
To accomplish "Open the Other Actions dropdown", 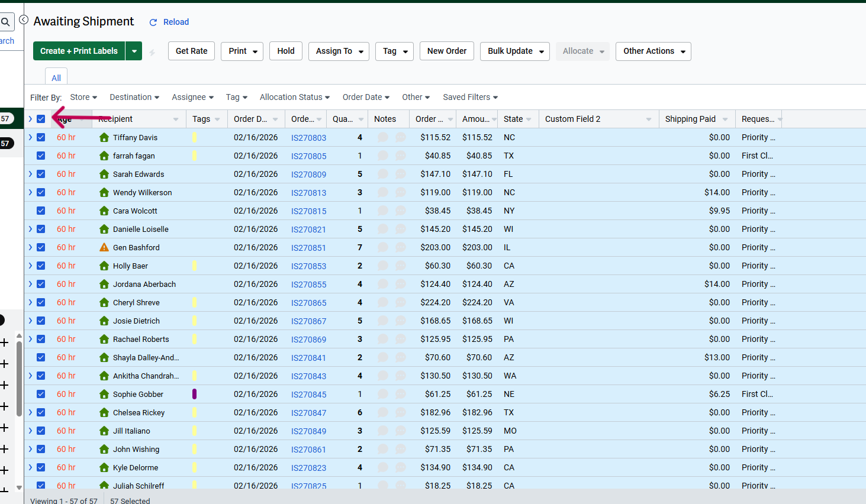I will [x=653, y=51].
